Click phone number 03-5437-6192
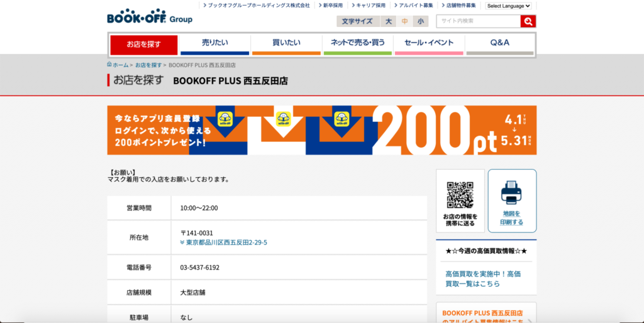 (199, 268)
